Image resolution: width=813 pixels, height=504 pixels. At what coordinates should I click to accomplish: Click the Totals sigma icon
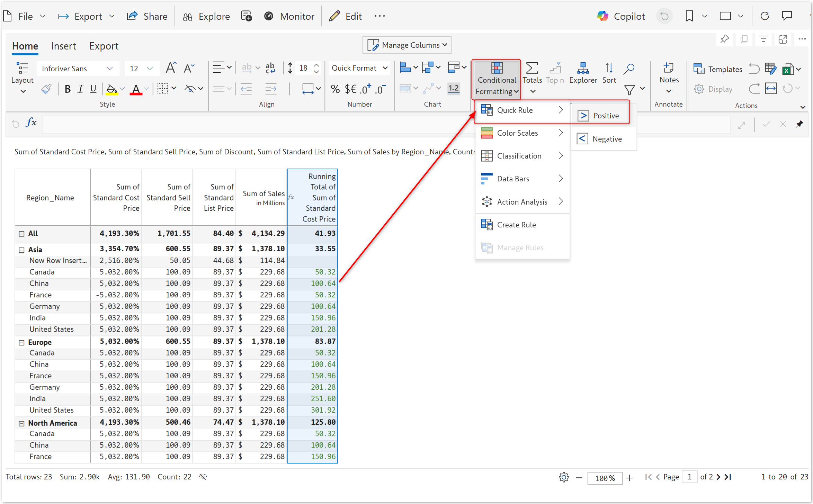pyautogui.click(x=532, y=69)
